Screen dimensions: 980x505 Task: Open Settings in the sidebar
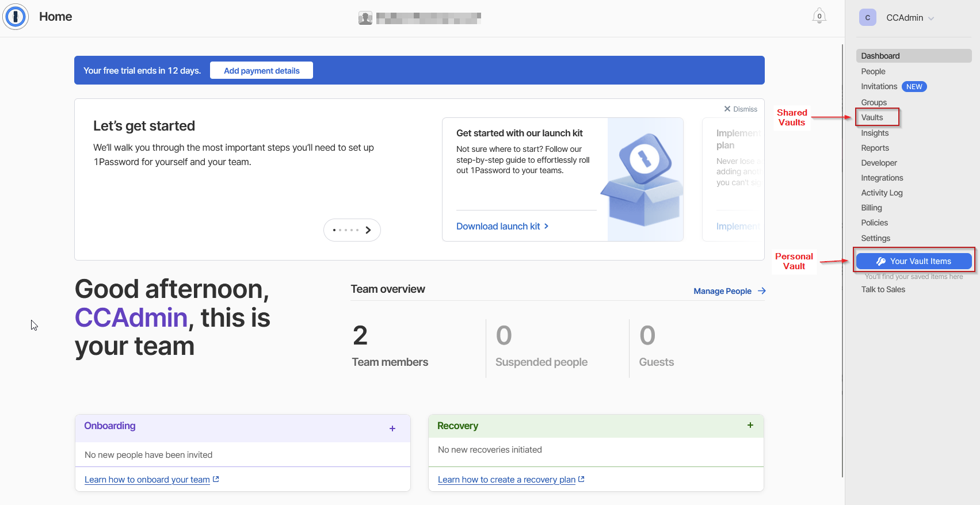(x=875, y=238)
